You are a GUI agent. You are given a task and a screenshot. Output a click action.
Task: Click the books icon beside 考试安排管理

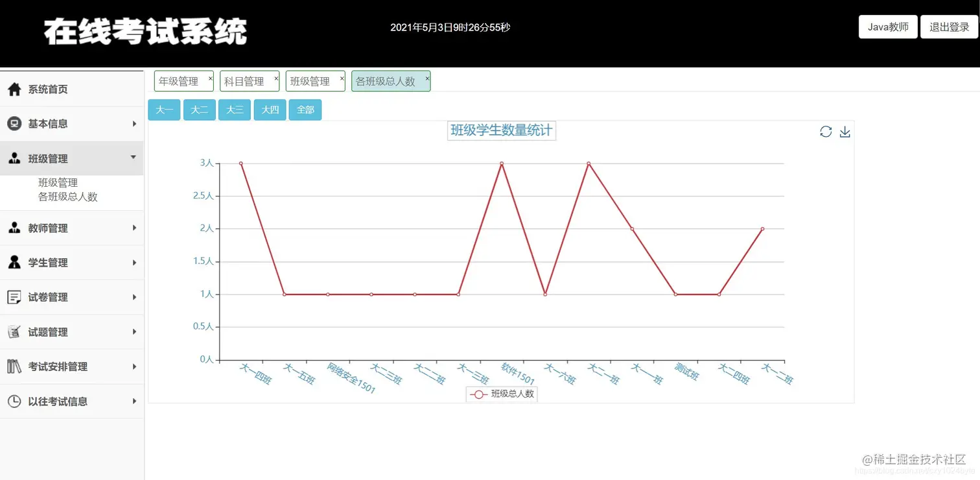(x=14, y=366)
